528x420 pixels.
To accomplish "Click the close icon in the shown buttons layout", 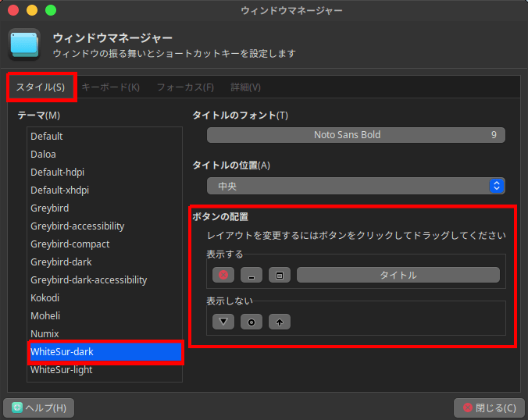I will pos(223,275).
